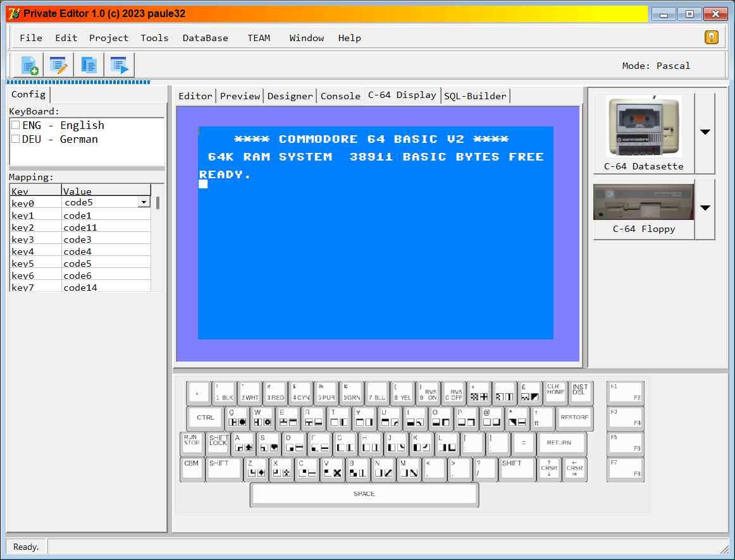Click the C-64 Floppy drive image
This screenshot has width=735, height=560.
point(643,202)
